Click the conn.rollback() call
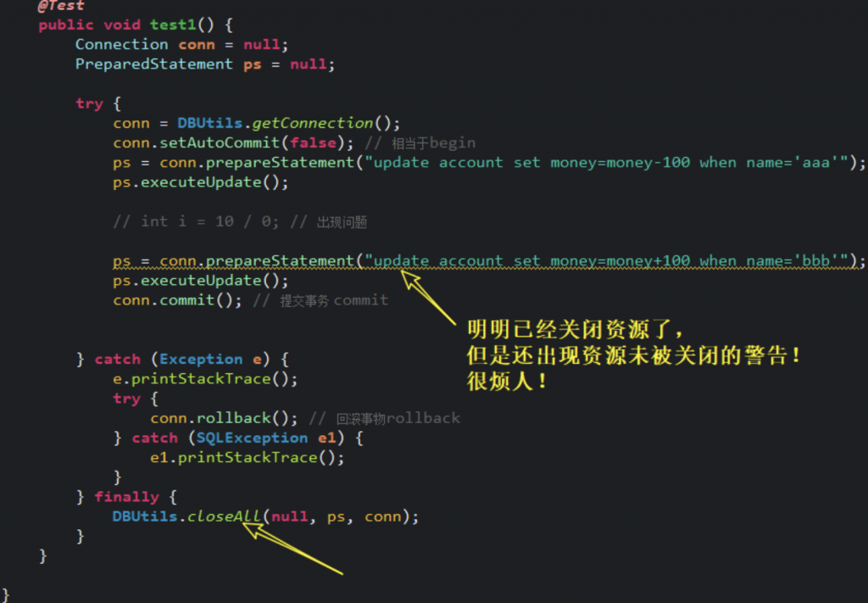This screenshot has width=868, height=603. [224, 418]
